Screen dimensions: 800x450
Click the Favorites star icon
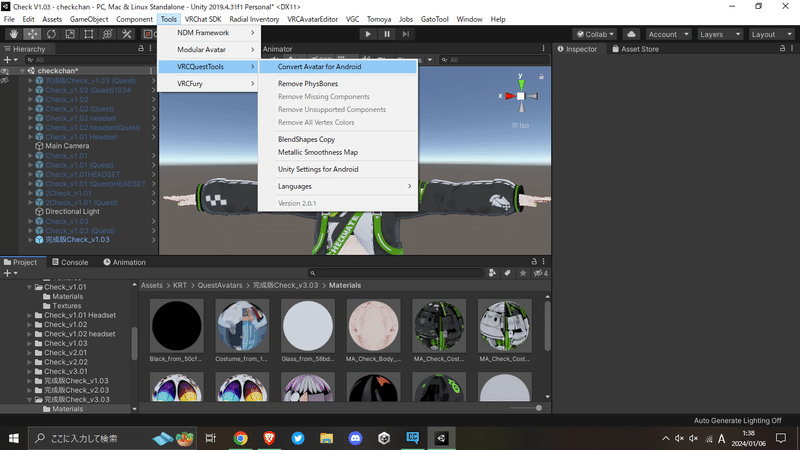[523, 273]
